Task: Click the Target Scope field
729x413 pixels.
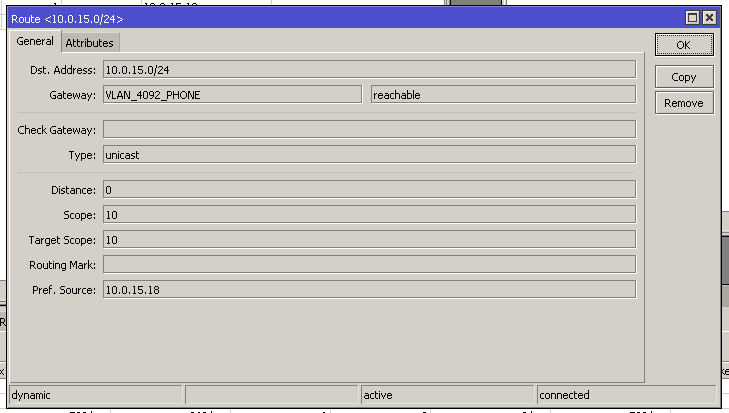Action: [x=369, y=240]
